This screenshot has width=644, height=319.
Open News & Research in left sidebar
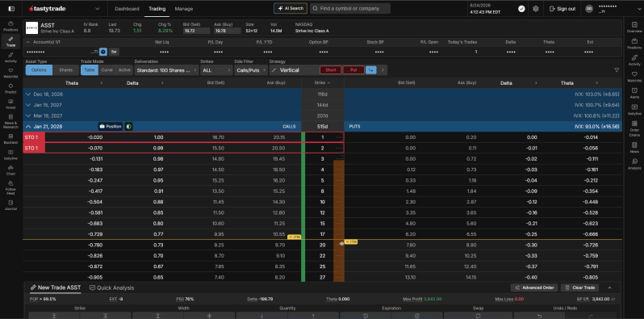coord(10,122)
